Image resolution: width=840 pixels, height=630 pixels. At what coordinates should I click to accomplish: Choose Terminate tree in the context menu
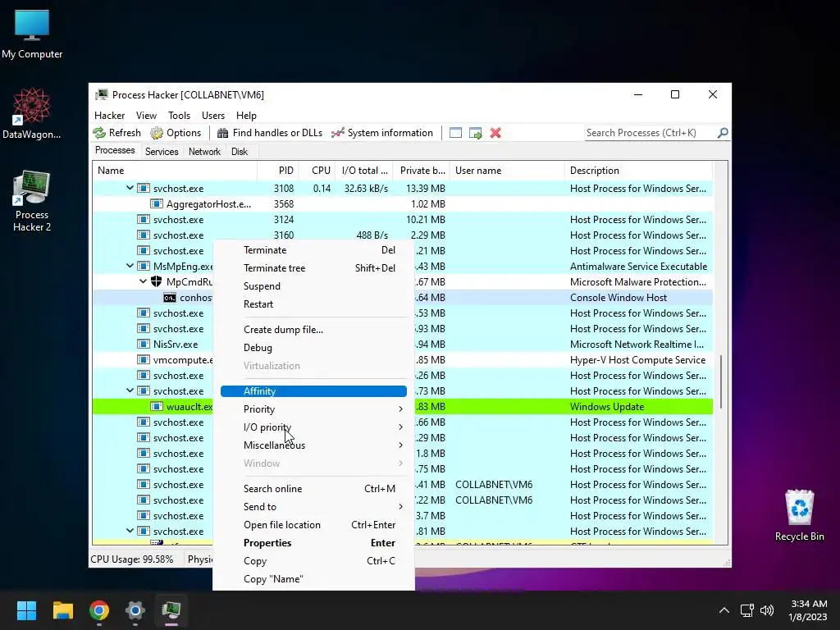pyautogui.click(x=313, y=268)
